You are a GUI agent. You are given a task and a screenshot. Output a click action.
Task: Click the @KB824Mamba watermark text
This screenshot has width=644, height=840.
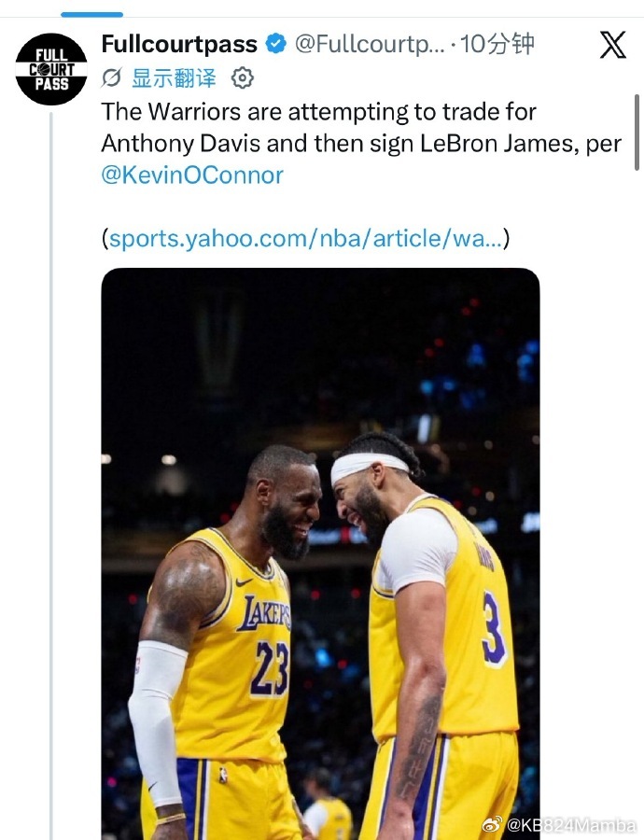point(571,825)
